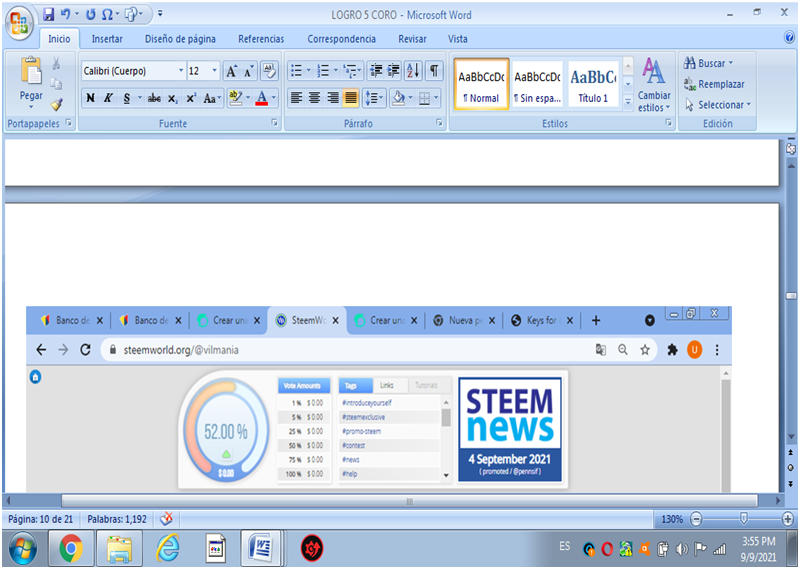Open the Calibri font name dropdown

(x=181, y=71)
